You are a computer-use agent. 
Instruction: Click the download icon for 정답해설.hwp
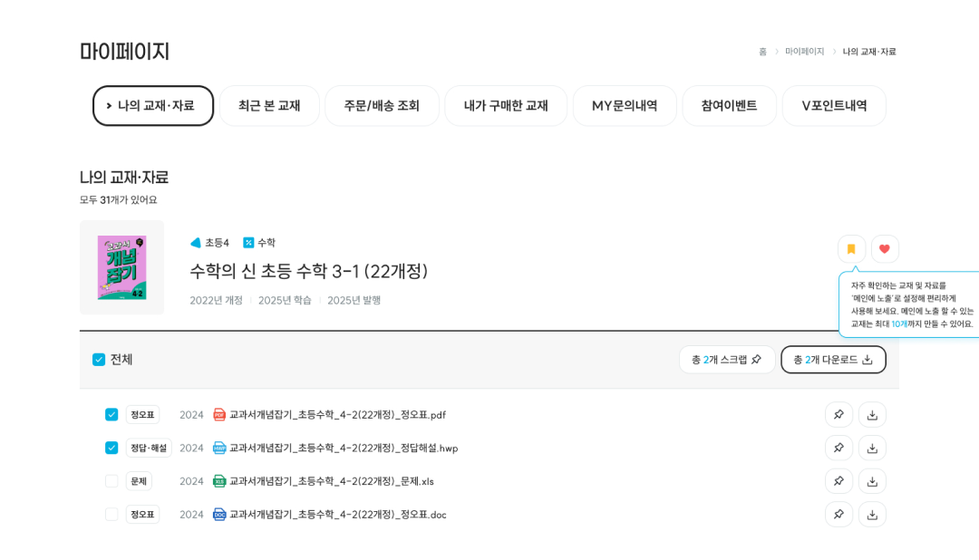click(872, 448)
